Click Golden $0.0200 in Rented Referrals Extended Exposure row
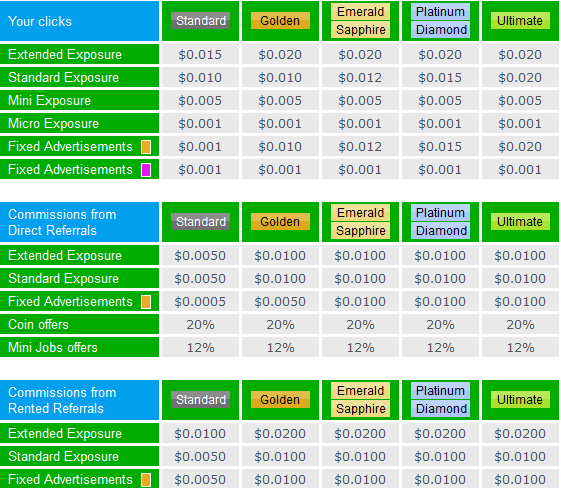 click(280, 433)
